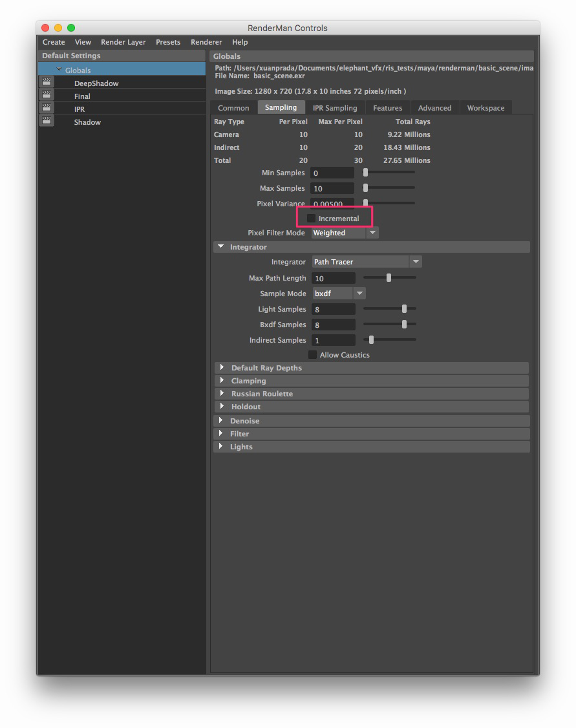The width and height of the screenshot is (576, 728).
Task: Click the Bxdf Samples slider handle
Action: [404, 324]
